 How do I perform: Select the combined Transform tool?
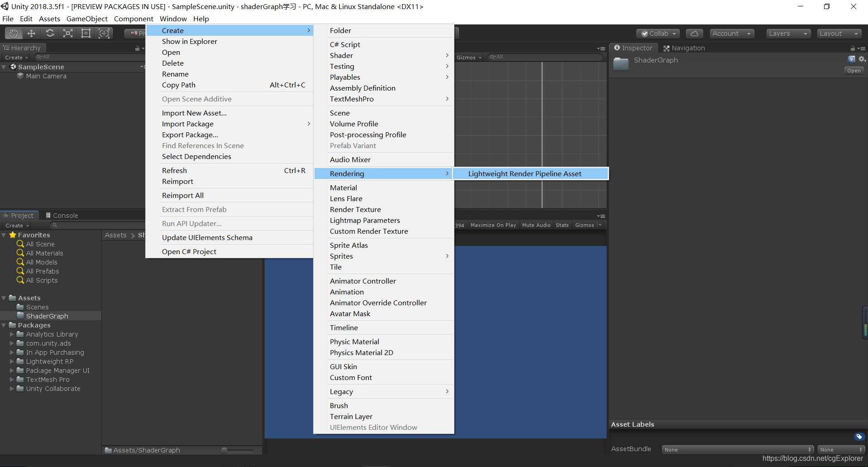(104, 34)
